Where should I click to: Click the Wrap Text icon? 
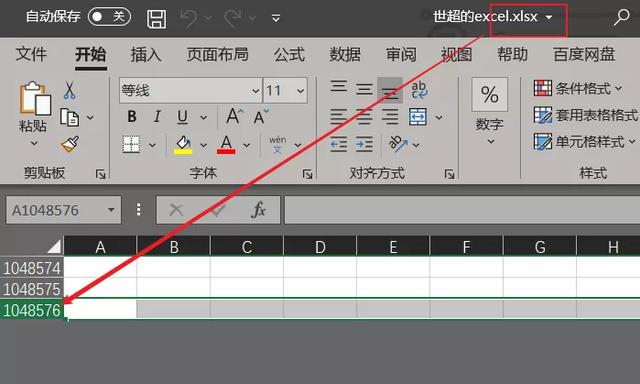[x=419, y=90]
